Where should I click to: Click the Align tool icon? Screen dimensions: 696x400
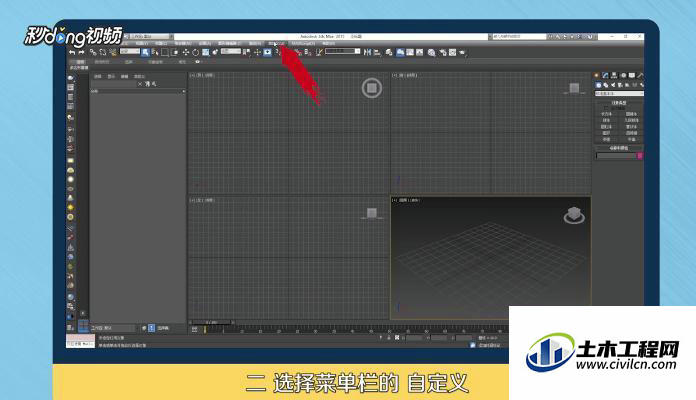pos(377,52)
